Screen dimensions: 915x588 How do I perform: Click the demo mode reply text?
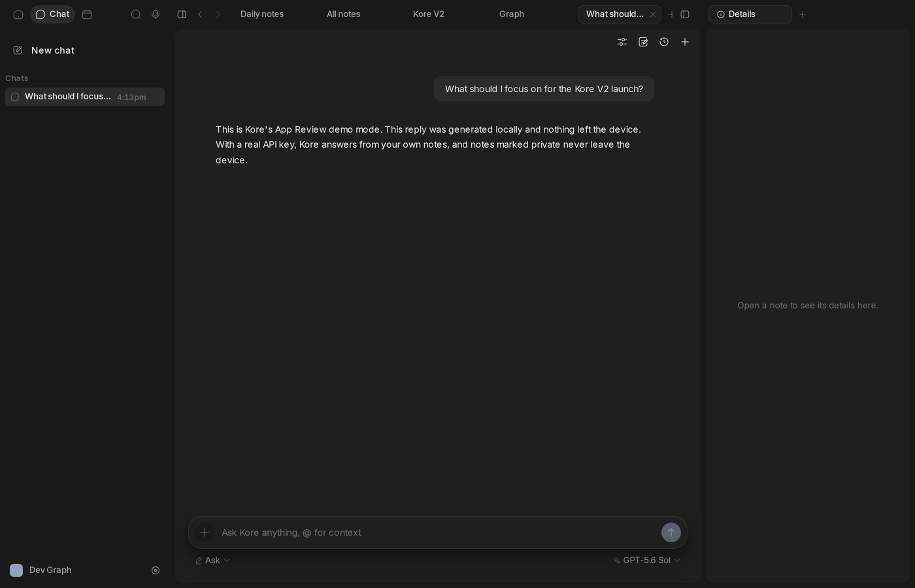(428, 144)
